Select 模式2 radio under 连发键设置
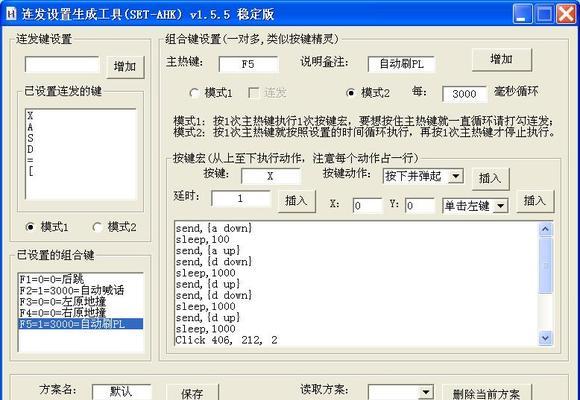 97,227
